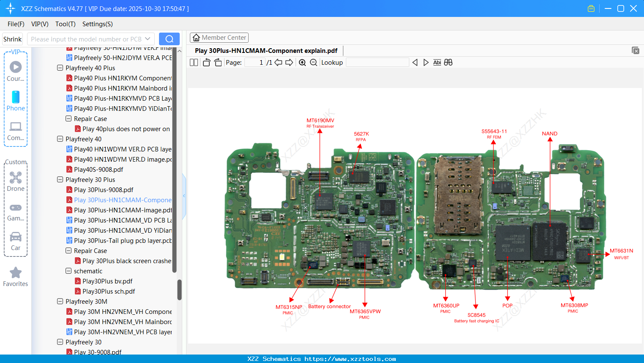The width and height of the screenshot is (644, 363).
Task: Click the file tree vertical scrollbar thumb
Action: click(x=179, y=289)
